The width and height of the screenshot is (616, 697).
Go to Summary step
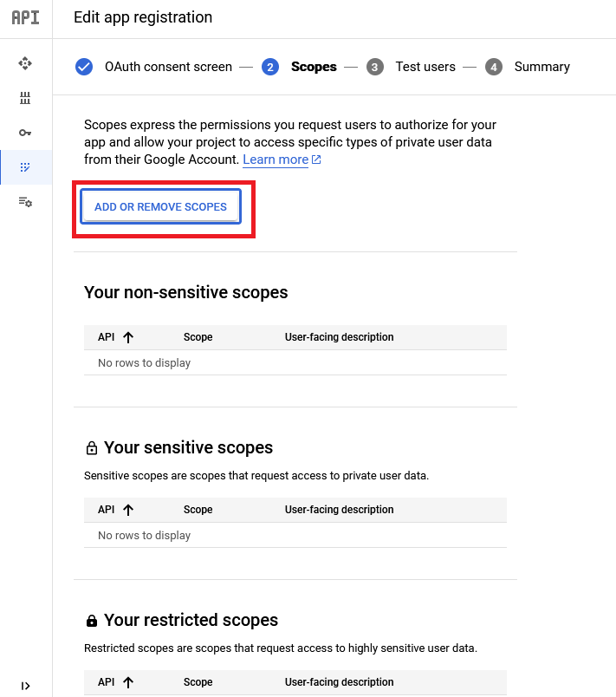541,67
